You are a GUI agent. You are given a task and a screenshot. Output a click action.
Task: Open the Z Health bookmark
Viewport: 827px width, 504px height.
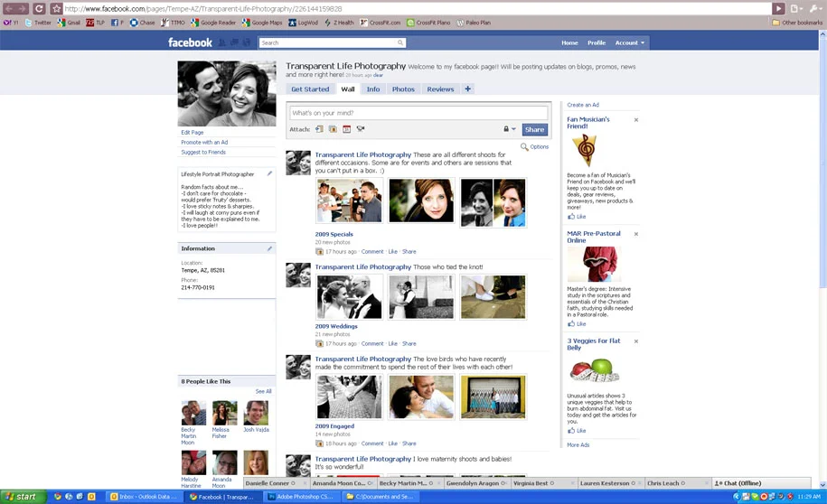click(339, 23)
